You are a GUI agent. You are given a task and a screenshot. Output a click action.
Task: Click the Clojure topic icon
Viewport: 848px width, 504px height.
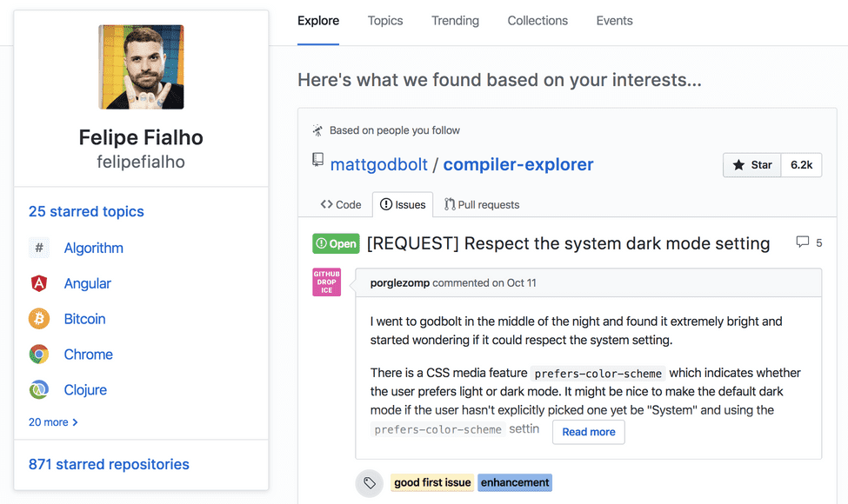(x=38, y=390)
